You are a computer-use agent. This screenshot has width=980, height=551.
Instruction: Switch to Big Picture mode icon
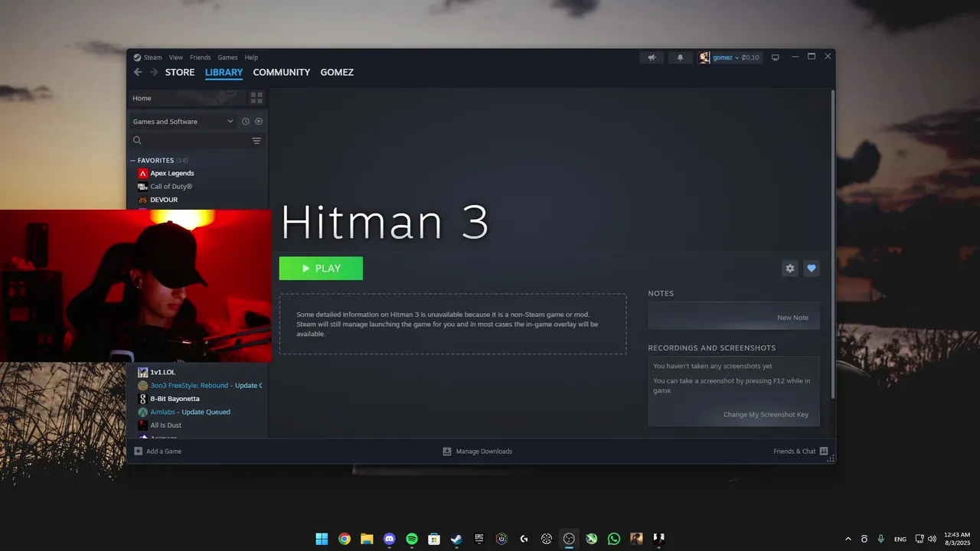click(x=775, y=57)
